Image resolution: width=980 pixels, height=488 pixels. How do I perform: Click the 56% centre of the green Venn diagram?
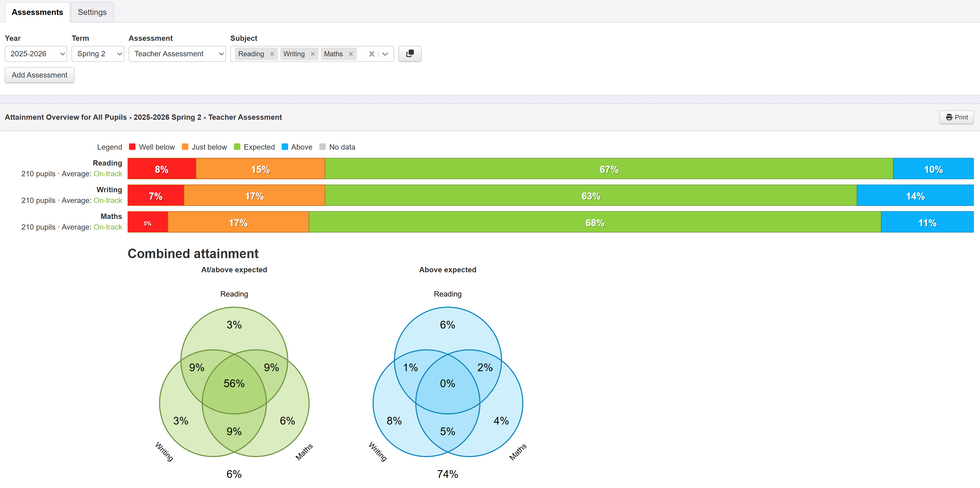coord(234,383)
